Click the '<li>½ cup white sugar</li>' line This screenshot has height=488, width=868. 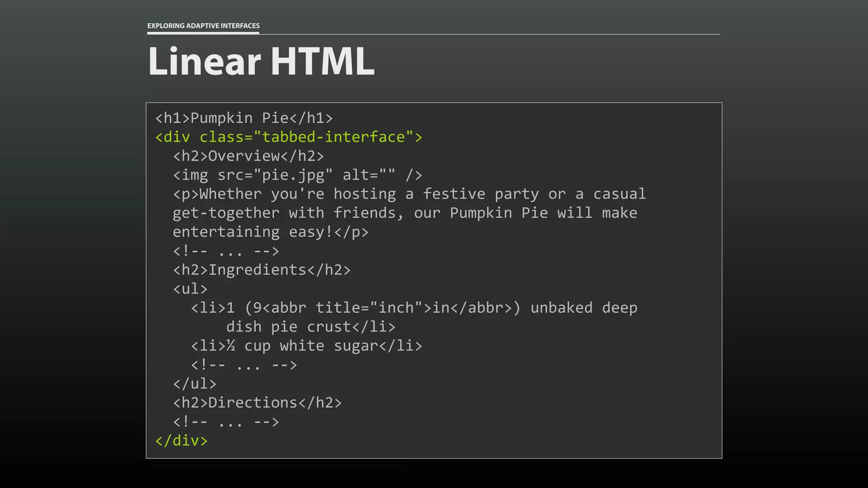[x=306, y=346]
